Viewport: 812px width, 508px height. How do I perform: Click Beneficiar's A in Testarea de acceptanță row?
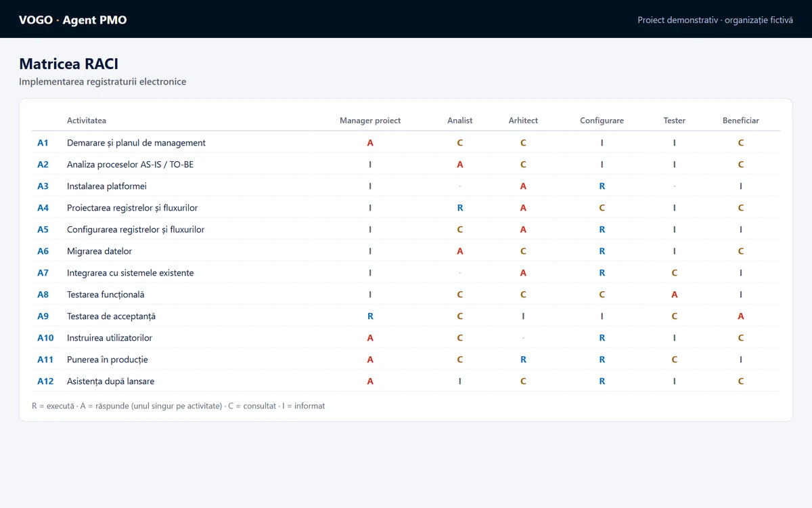(741, 316)
